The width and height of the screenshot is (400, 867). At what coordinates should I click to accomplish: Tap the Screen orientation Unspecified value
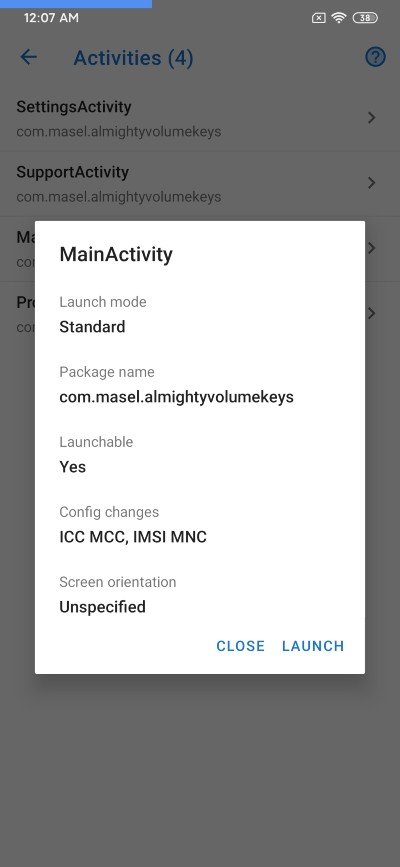point(102,607)
